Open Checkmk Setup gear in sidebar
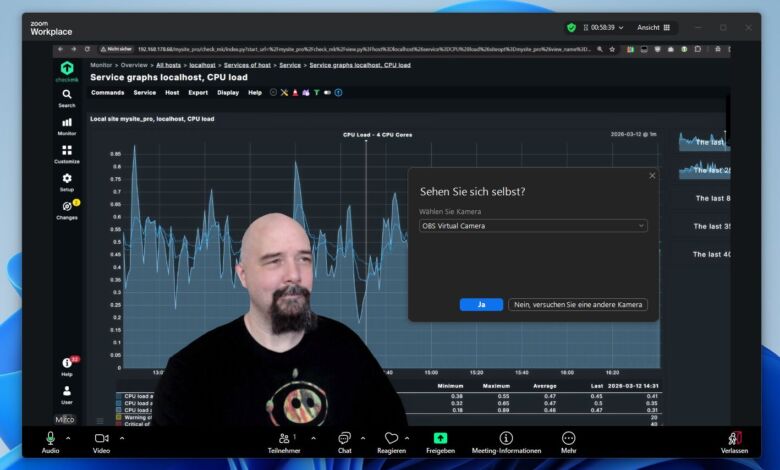 67,179
